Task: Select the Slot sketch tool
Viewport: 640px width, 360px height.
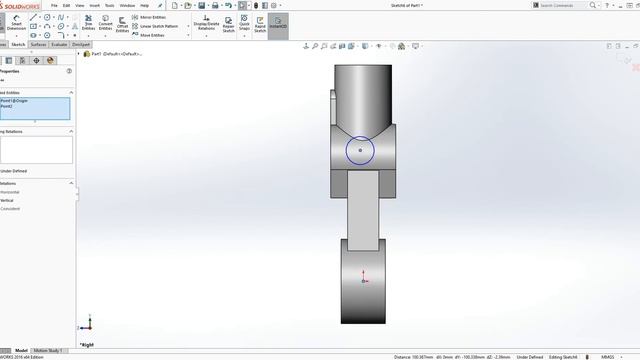Action: (x=33, y=36)
